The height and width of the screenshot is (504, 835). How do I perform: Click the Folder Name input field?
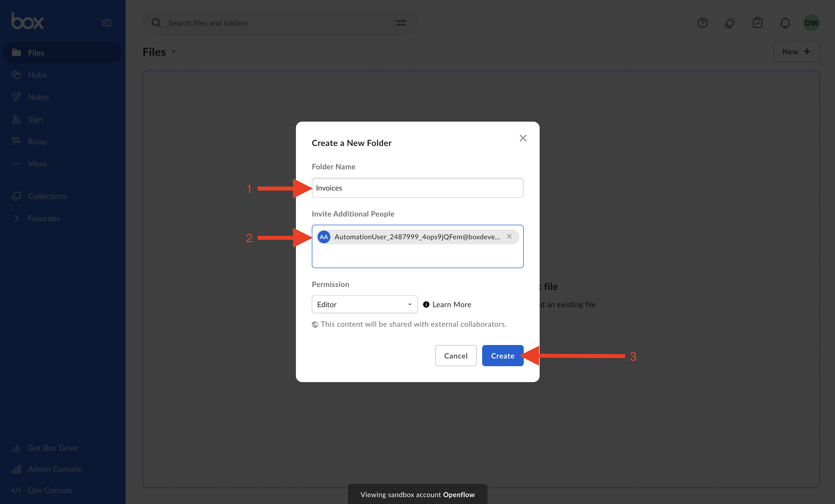tap(417, 188)
